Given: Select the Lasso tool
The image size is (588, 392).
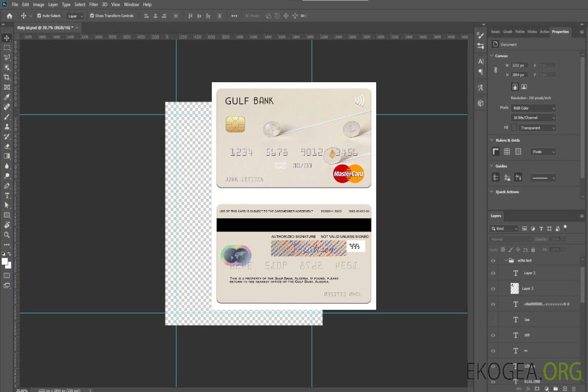Looking at the screenshot, I should (x=7, y=57).
